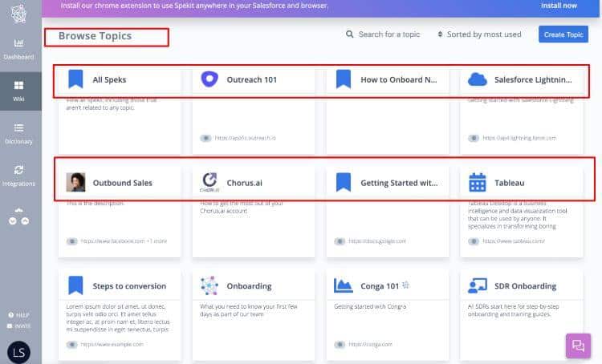Click the Tableau calendar icon

[x=478, y=182]
